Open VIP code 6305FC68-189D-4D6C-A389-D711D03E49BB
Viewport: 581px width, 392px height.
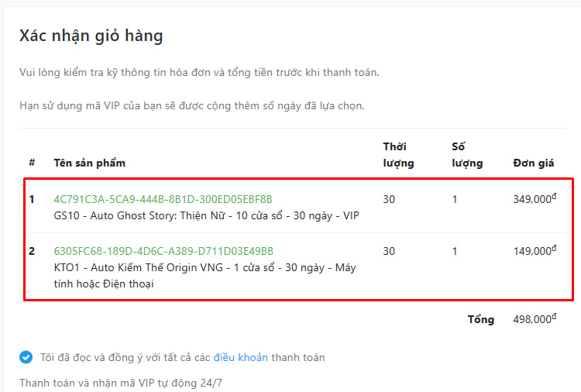163,251
